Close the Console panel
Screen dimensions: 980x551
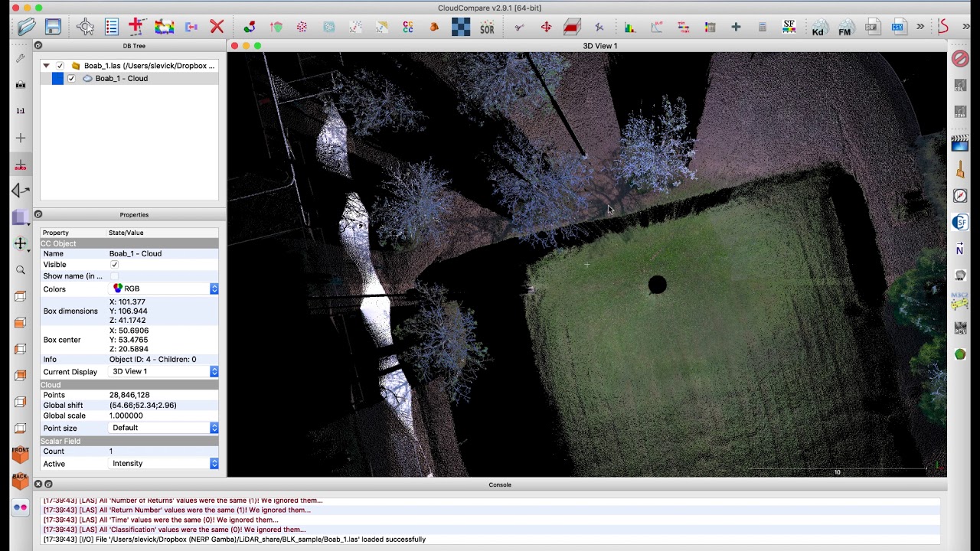(x=38, y=484)
